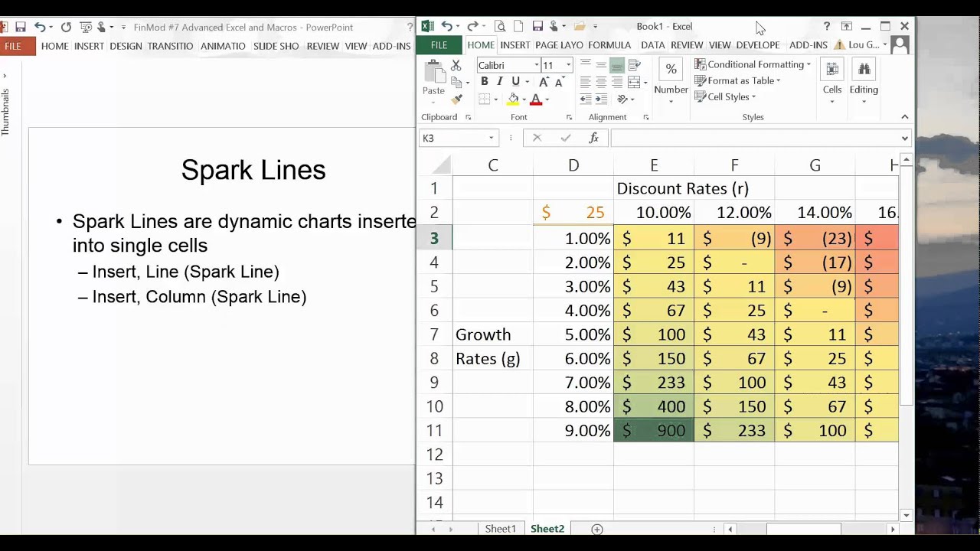Click the formula bar input field

pos(754,139)
